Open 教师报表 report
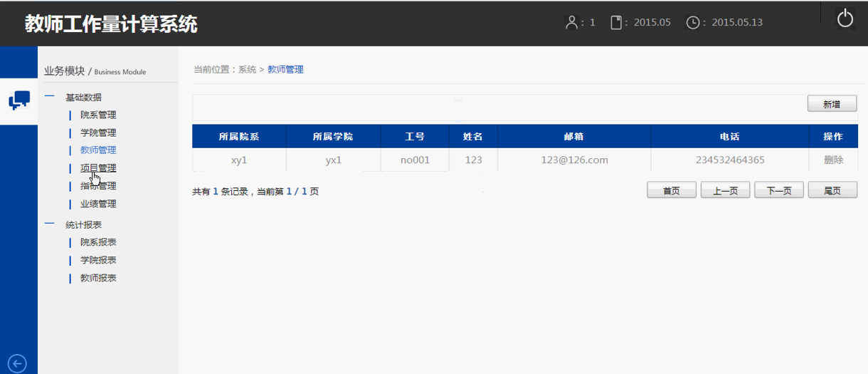The height and width of the screenshot is (374, 868). pyautogui.click(x=98, y=278)
